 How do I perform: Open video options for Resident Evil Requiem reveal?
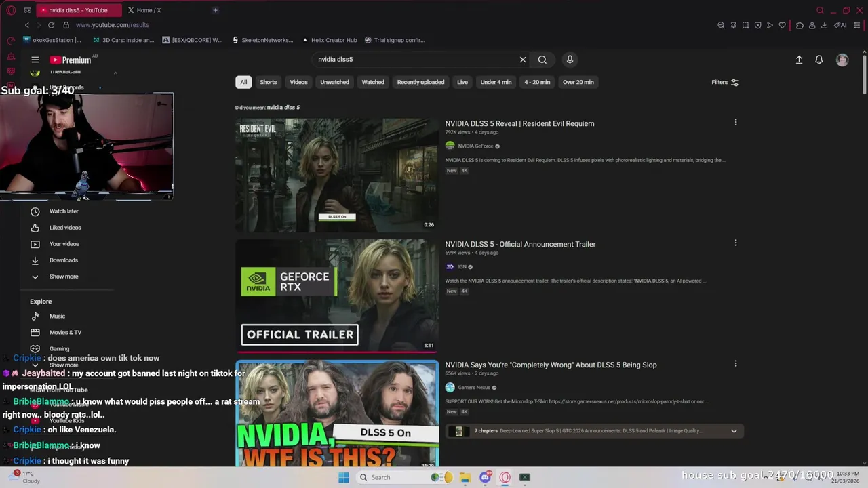[736, 123]
